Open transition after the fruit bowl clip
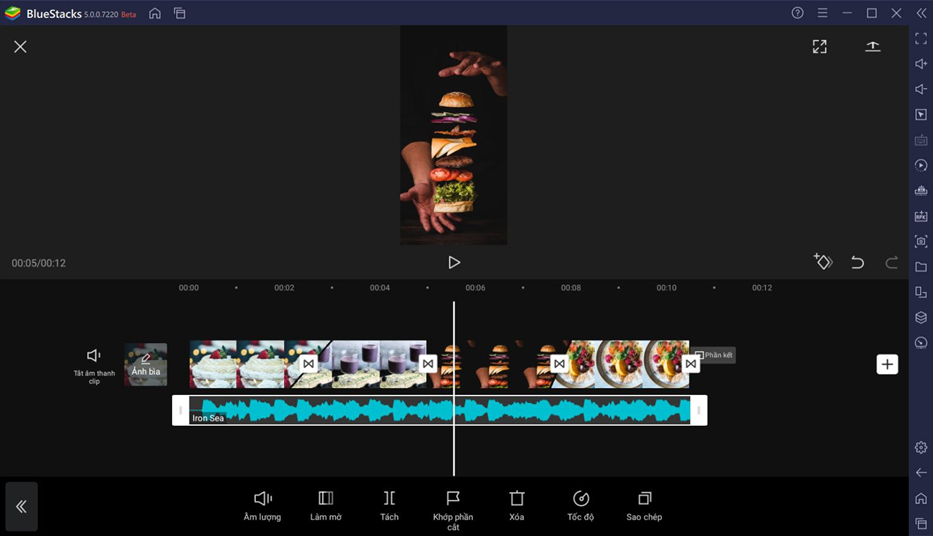Viewport: 933px width, 536px height. point(690,363)
